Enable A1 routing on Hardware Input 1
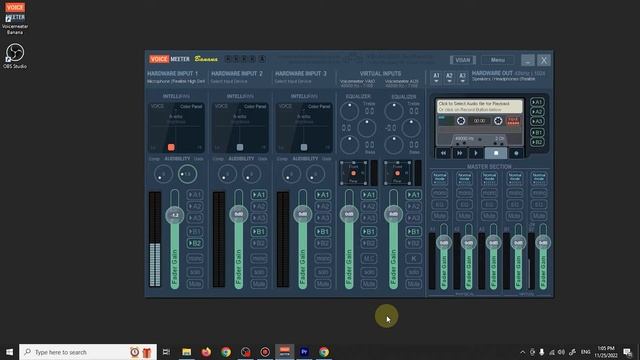This screenshot has height=360, width=640. coord(195,195)
